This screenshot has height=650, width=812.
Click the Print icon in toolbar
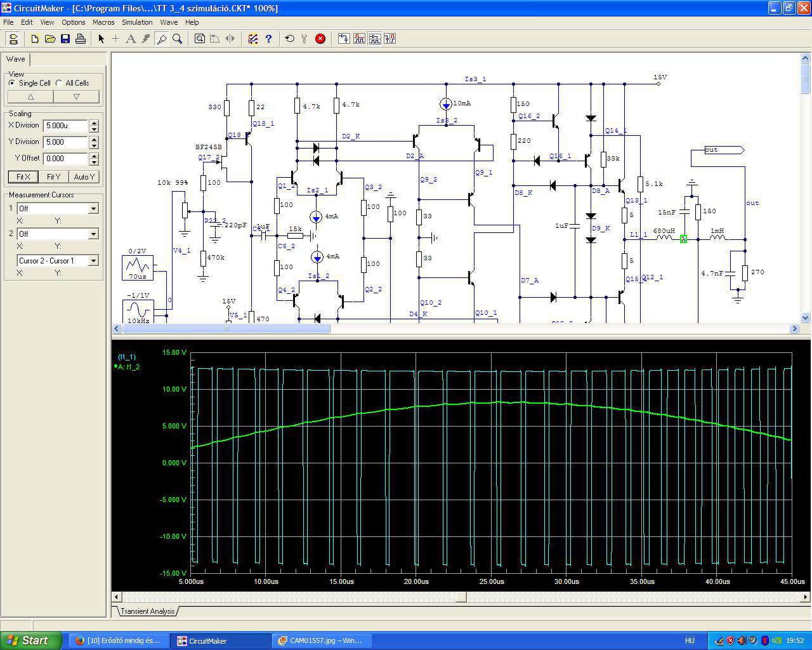tap(81, 39)
